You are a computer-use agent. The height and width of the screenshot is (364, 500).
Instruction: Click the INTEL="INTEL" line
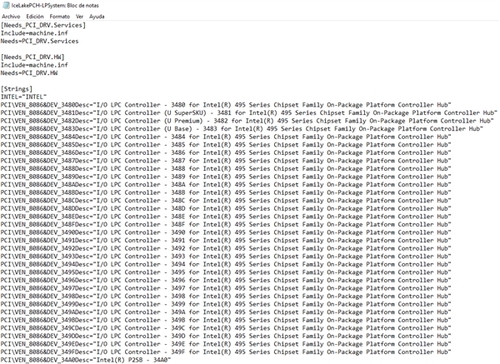24,97
